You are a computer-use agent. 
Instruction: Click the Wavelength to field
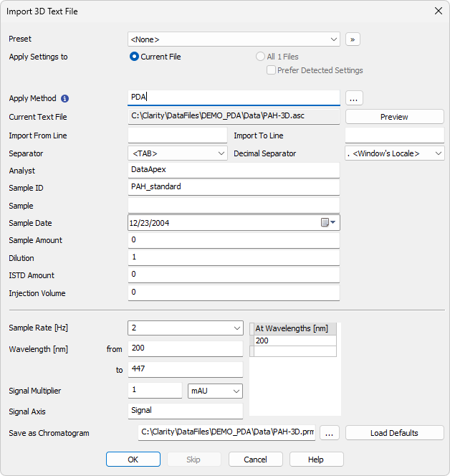[186, 369]
